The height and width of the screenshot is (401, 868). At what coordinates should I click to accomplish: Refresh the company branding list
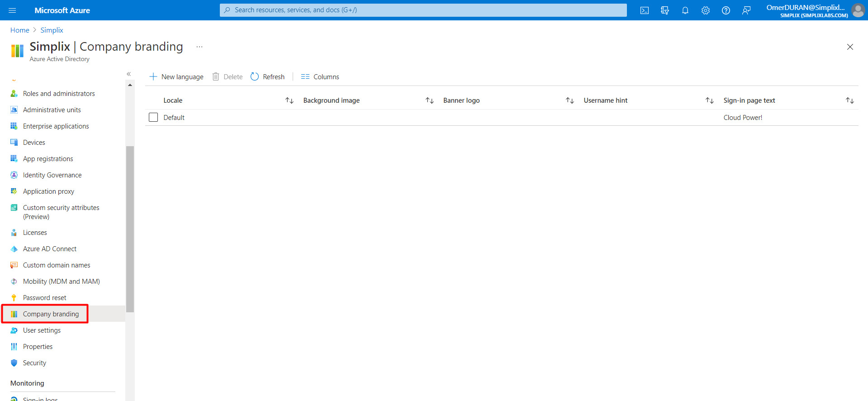pos(267,77)
